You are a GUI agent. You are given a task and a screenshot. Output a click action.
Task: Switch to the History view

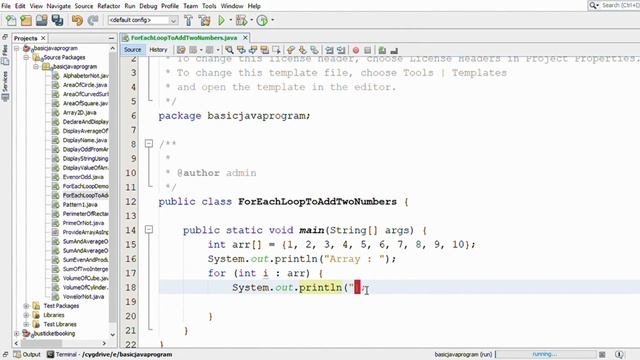tap(158, 50)
